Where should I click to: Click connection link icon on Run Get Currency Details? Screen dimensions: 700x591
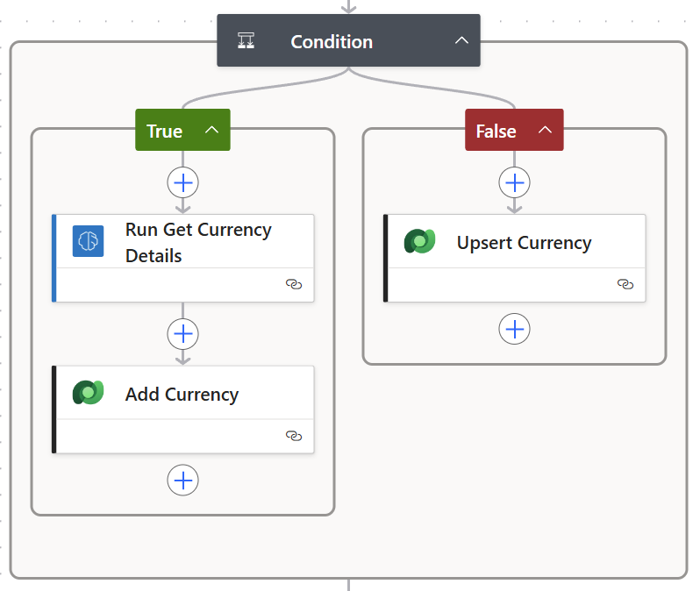294,284
